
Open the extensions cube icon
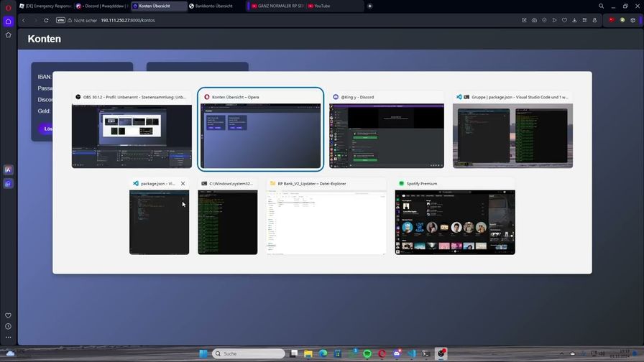(x=633, y=20)
